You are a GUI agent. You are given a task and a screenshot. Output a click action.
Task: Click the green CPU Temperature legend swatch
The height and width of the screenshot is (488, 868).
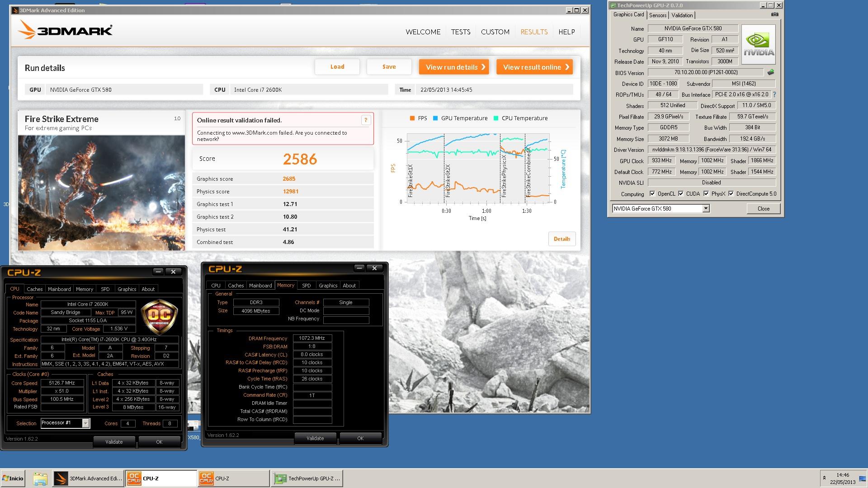496,118
